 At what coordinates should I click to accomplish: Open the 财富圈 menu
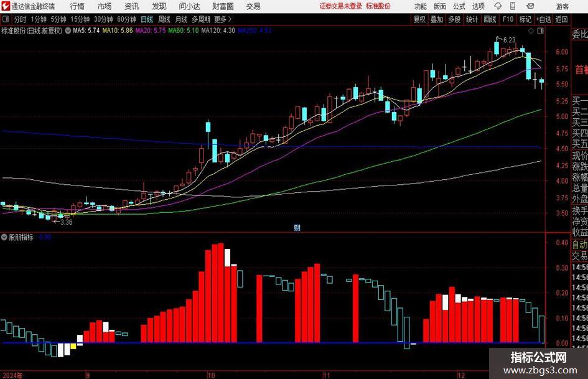(x=223, y=6)
